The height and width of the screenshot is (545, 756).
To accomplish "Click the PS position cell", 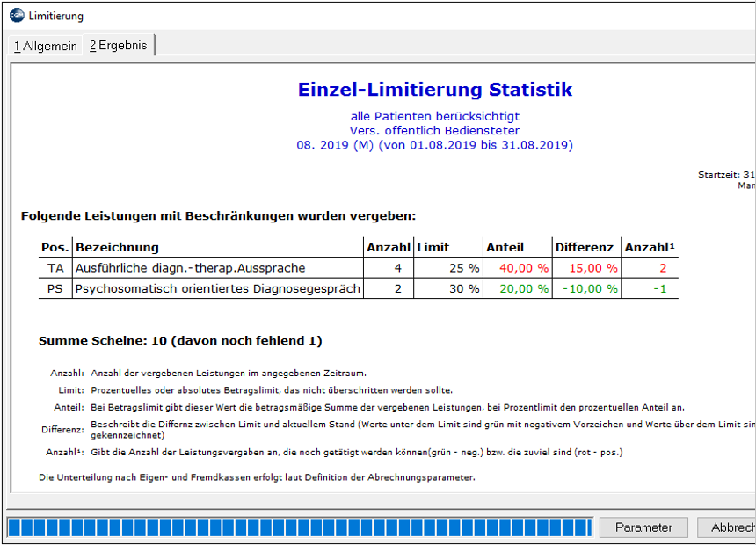I will pyautogui.click(x=55, y=289).
